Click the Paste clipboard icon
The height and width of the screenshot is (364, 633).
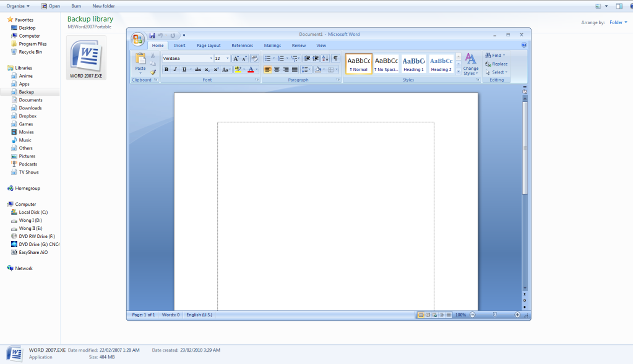click(x=140, y=59)
